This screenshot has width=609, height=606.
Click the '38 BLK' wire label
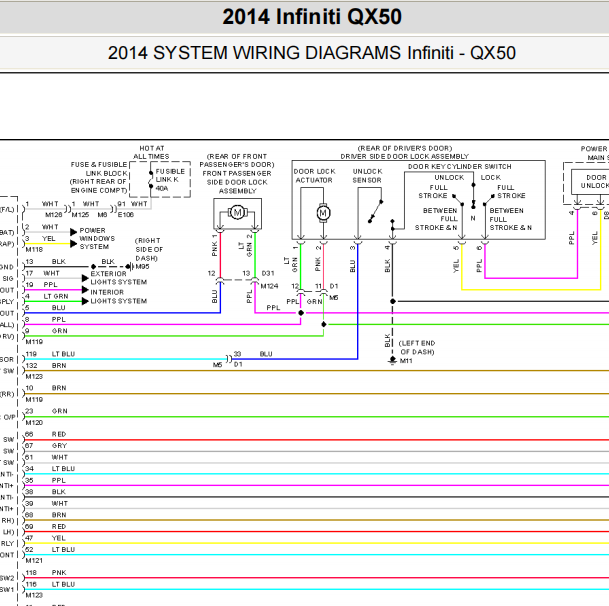(x=45, y=492)
